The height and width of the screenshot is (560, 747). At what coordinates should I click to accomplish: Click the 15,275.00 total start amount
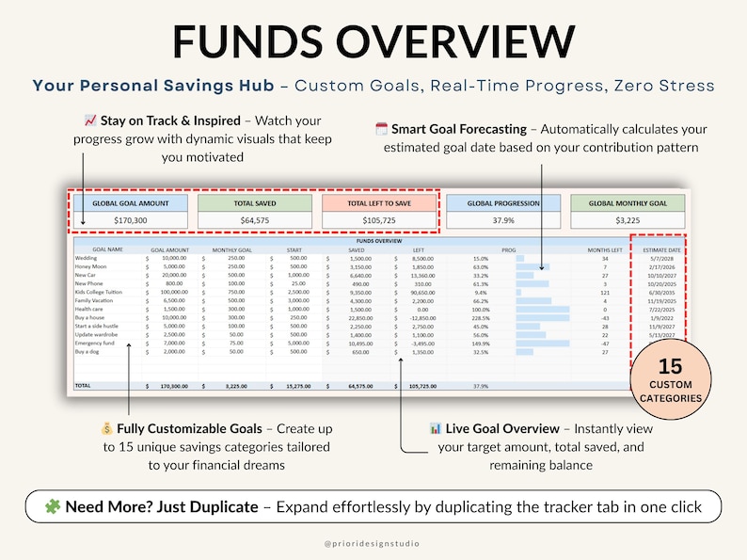pyautogui.click(x=298, y=386)
